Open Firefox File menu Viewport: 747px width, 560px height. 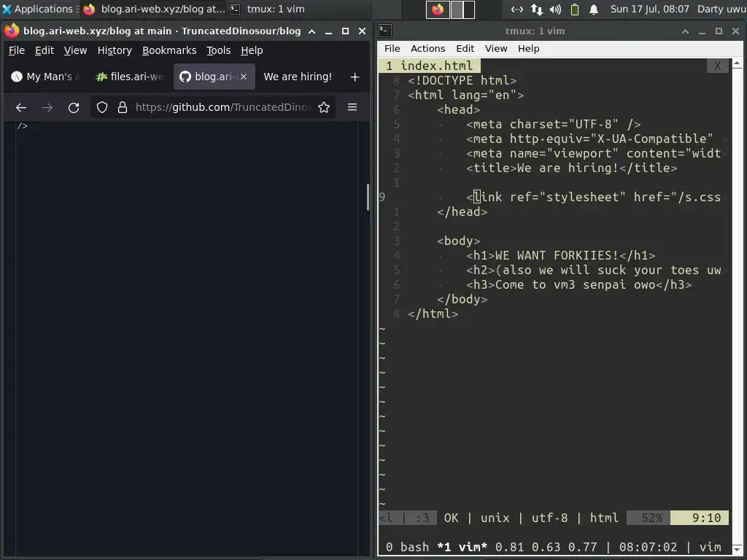click(x=17, y=50)
